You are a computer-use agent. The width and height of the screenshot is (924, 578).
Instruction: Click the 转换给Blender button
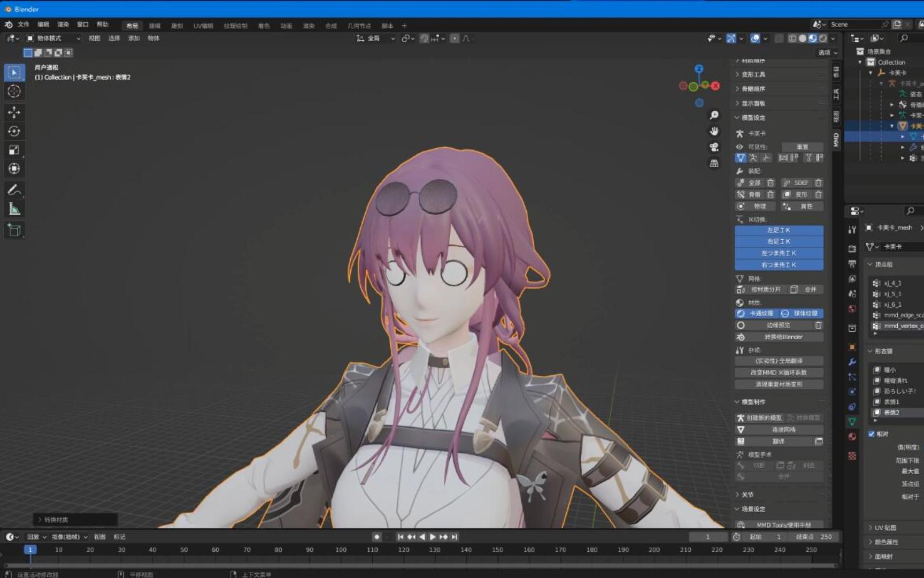tap(779, 337)
